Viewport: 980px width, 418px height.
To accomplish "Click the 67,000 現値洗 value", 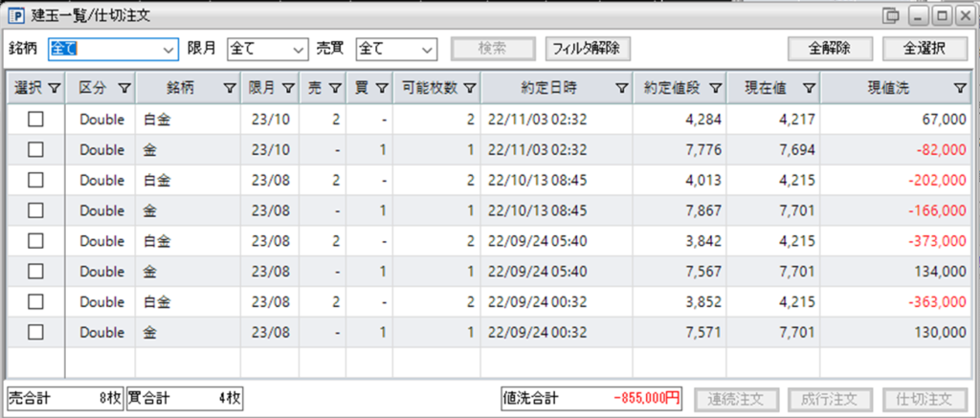I will pyautogui.click(x=944, y=120).
